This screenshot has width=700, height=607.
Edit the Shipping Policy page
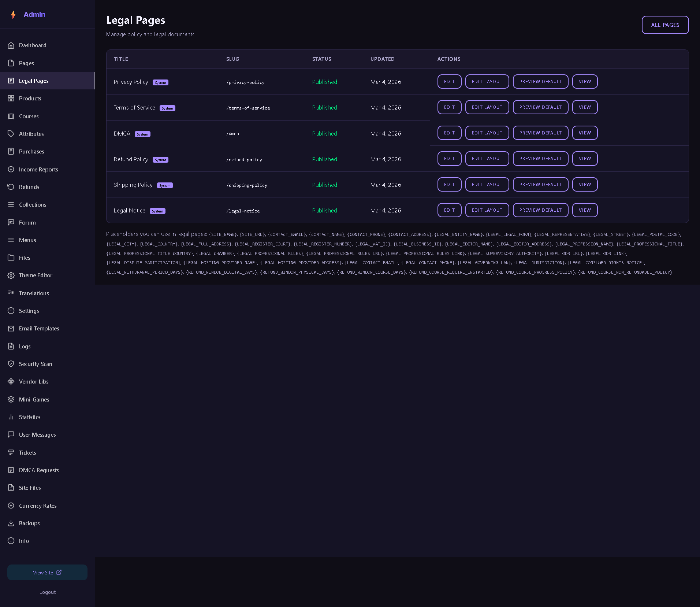449,185
